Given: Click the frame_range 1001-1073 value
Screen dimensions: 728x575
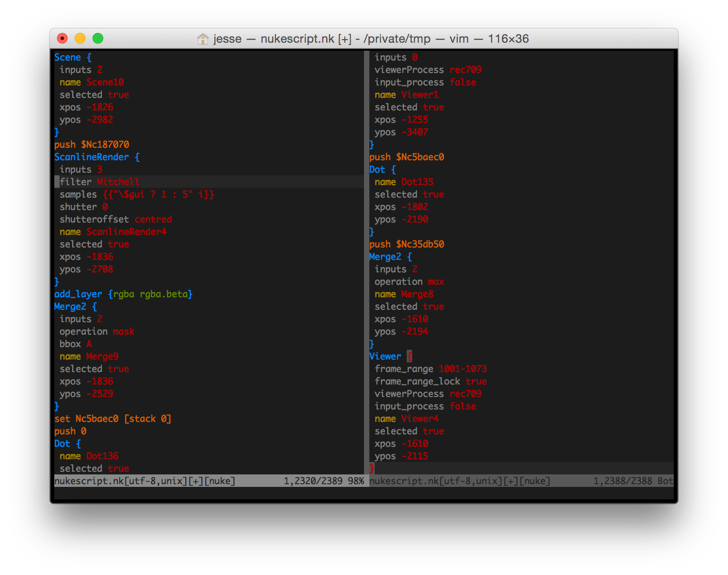Looking at the screenshot, I should (x=462, y=368).
